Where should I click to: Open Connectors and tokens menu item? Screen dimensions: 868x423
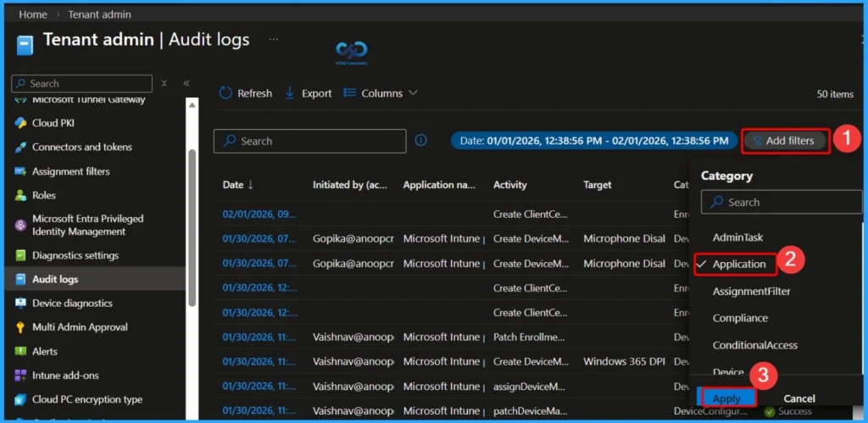point(82,147)
